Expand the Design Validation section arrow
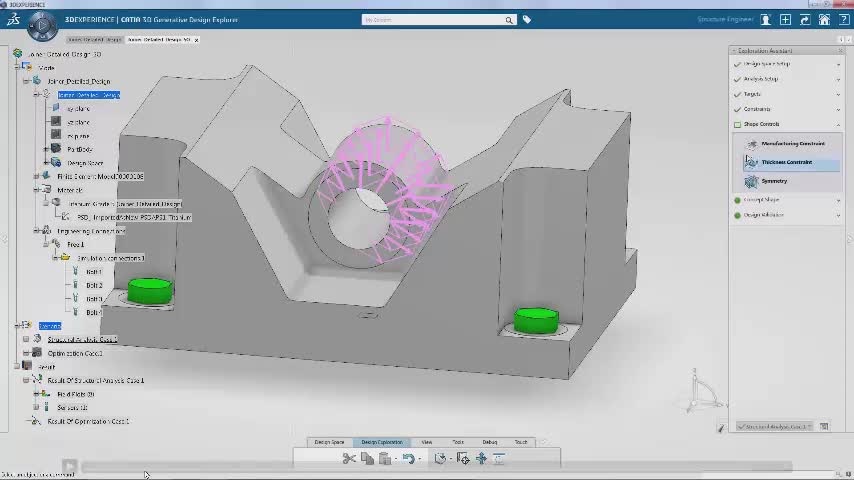This screenshot has width=854, height=480. coord(838,215)
